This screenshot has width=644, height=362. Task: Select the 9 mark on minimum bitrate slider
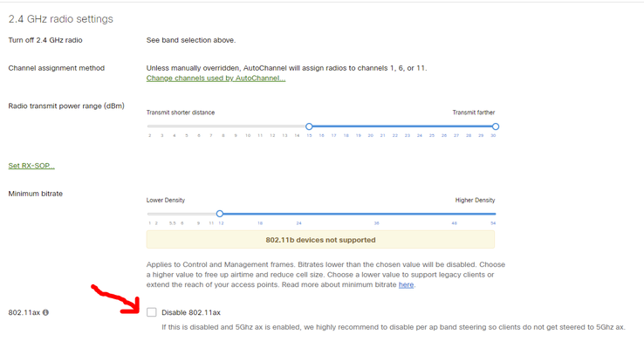tap(198, 223)
